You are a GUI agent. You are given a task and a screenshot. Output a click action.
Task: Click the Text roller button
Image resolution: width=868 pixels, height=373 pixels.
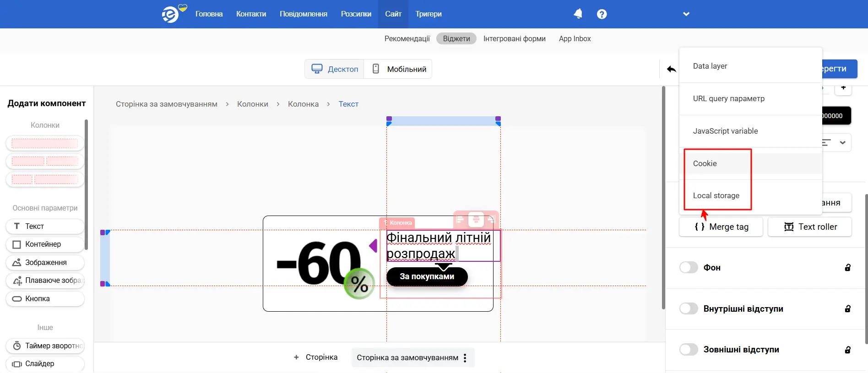pyautogui.click(x=809, y=227)
